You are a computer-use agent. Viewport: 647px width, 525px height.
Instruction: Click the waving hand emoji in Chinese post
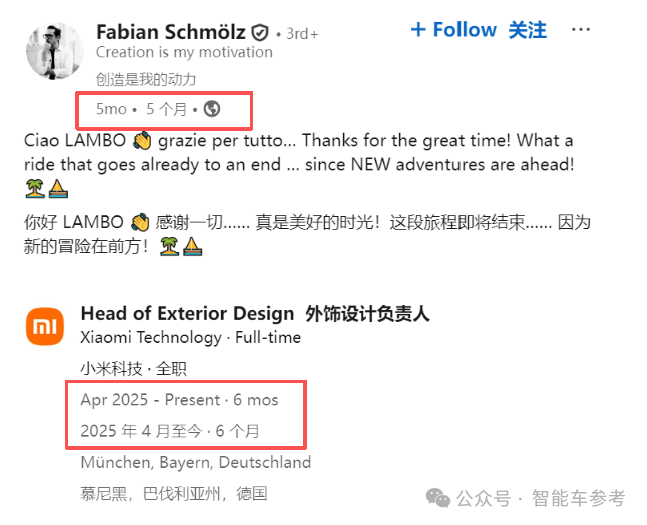(140, 222)
